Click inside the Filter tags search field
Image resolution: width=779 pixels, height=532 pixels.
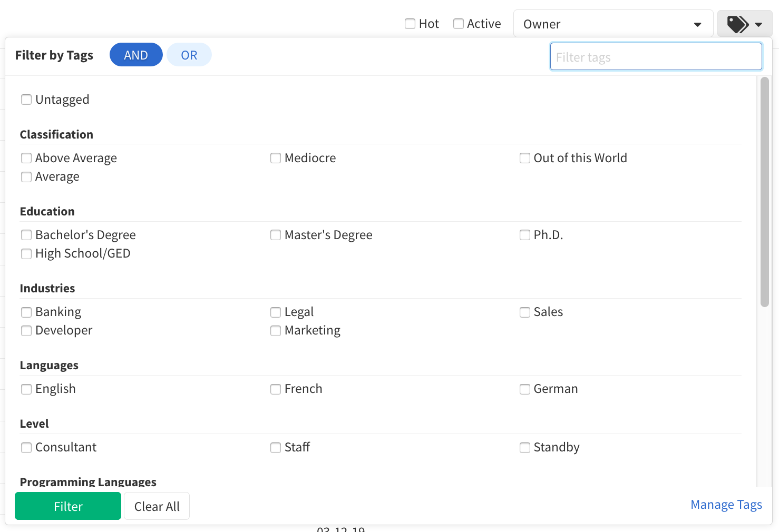(656, 56)
